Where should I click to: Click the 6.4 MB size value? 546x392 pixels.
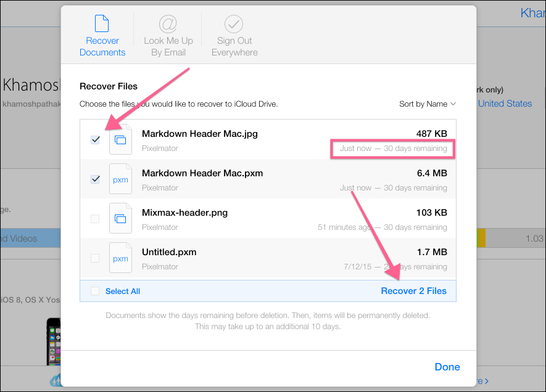pos(432,173)
